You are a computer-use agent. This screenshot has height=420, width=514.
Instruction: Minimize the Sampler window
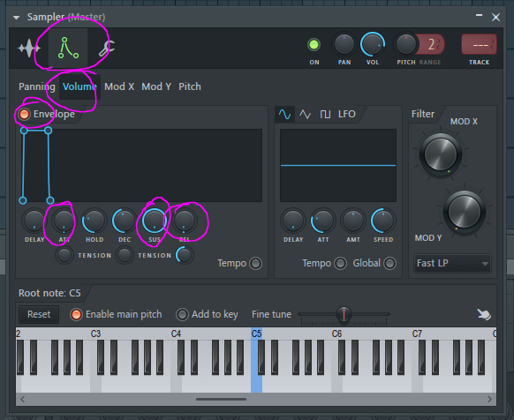479,15
